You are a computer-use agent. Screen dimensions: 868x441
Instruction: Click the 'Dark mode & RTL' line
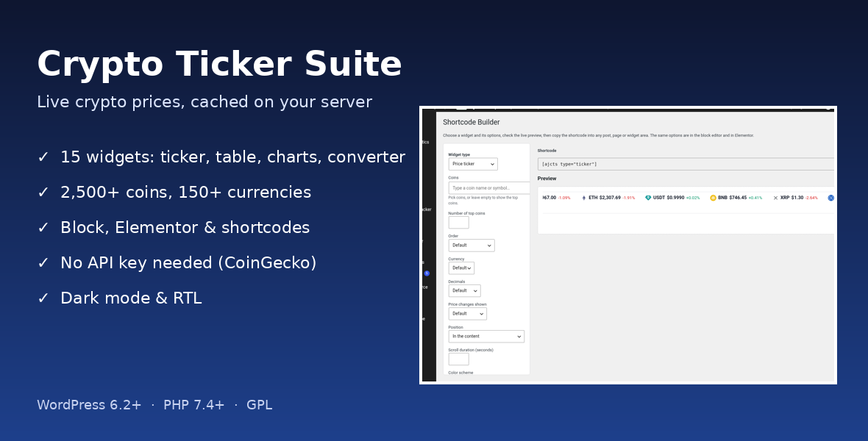pos(131,298)
